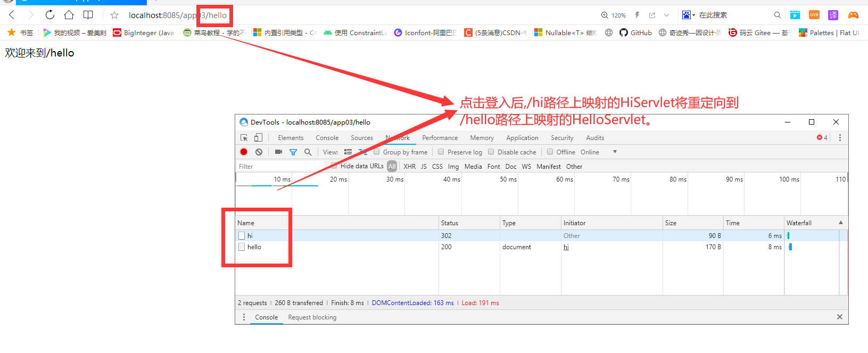Image resolution: width=868 pixels, height=353 pixels.
Task: Open the purple translate toolbar icon
Action: tap(833, 15)
